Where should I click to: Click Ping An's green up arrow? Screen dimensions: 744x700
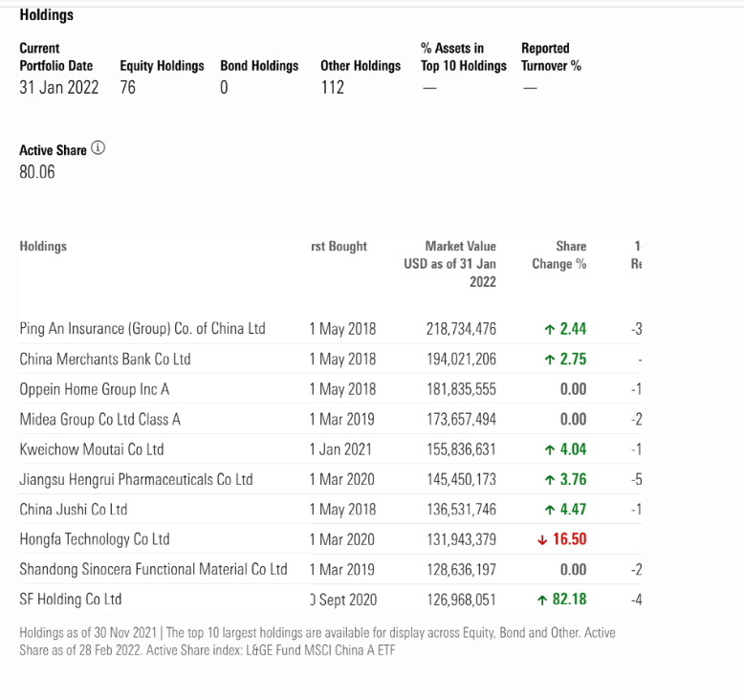pos(549,330)
